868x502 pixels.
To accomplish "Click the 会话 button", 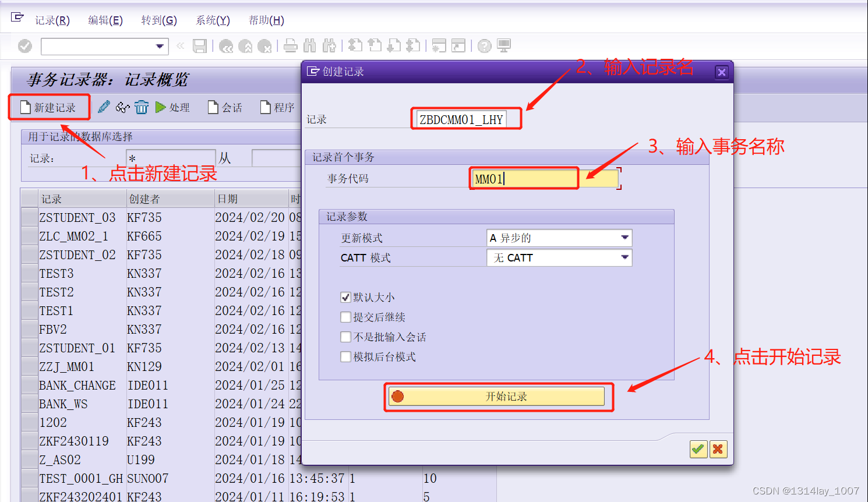I will [x=225, y=107].
